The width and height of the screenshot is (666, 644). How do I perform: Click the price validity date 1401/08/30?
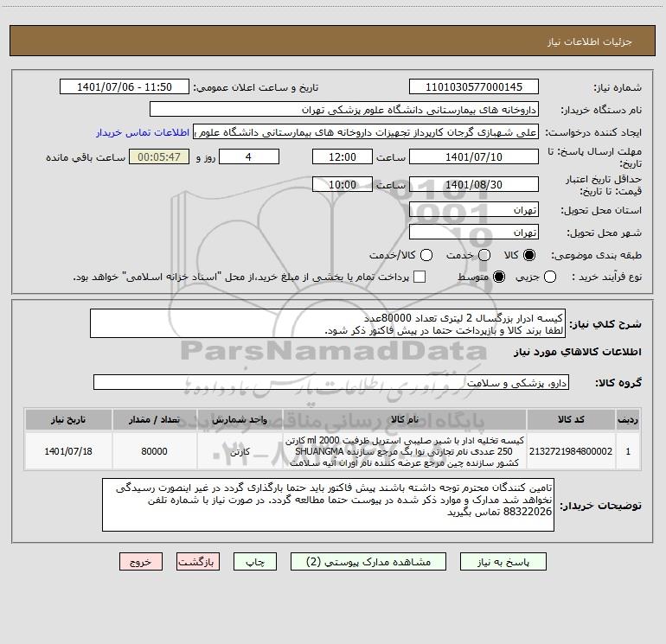pyautogui.click(x=474, y=184)
